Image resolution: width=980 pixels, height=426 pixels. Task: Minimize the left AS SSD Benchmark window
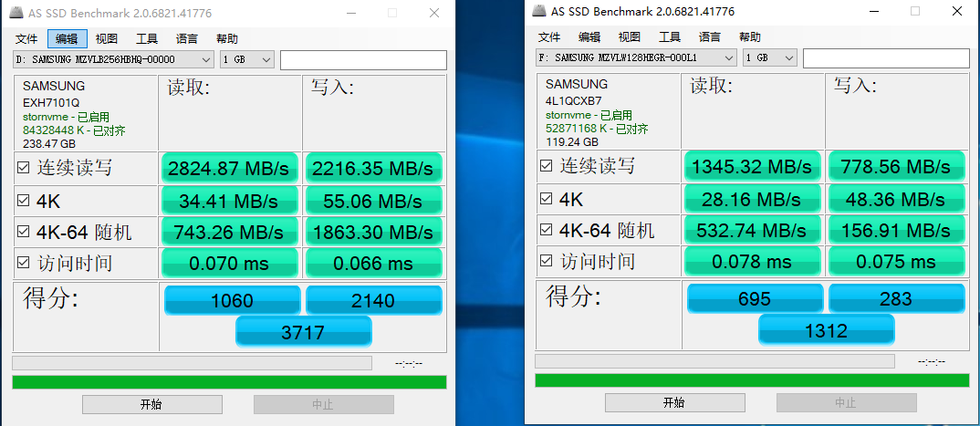351,13
